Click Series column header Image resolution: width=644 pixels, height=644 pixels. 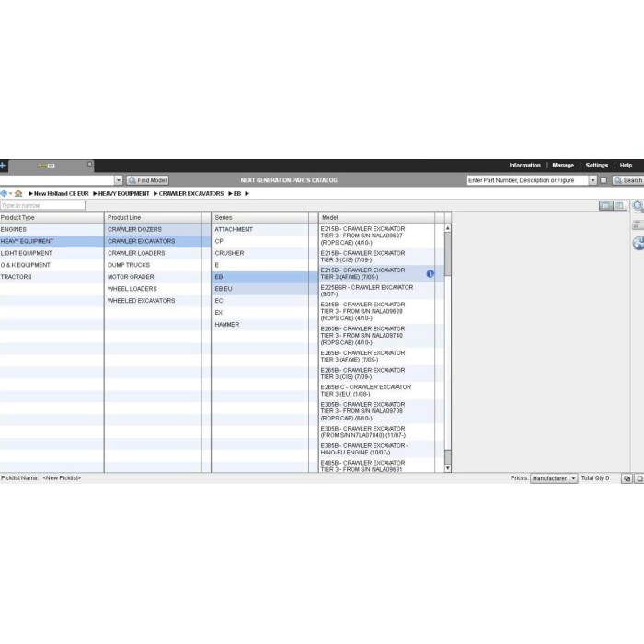pos(260,218)
